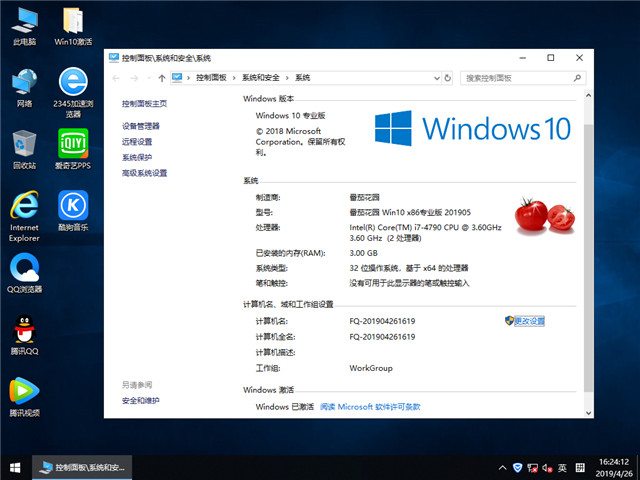This screenshot has height=480, width=640.
Task: Expand the chevron before 控制面板 breadcrumb
Action: tap(188, 78)
